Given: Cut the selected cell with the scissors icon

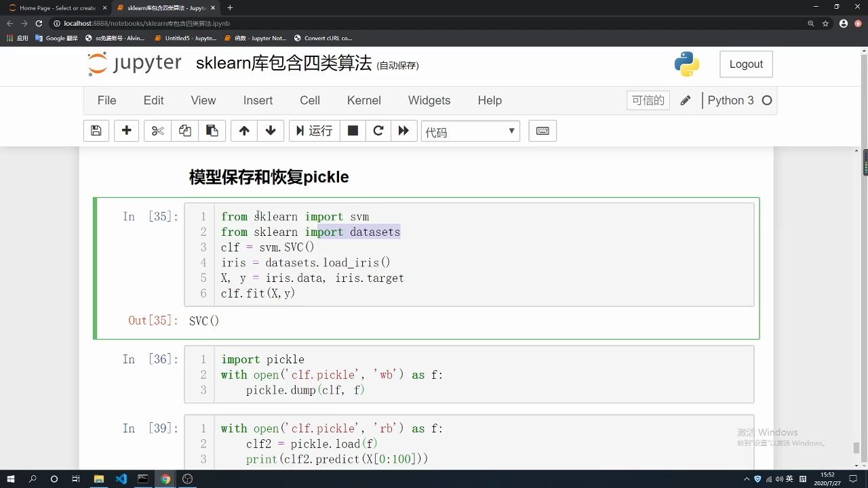Looking at the screenshot, I should coord(157,131).
